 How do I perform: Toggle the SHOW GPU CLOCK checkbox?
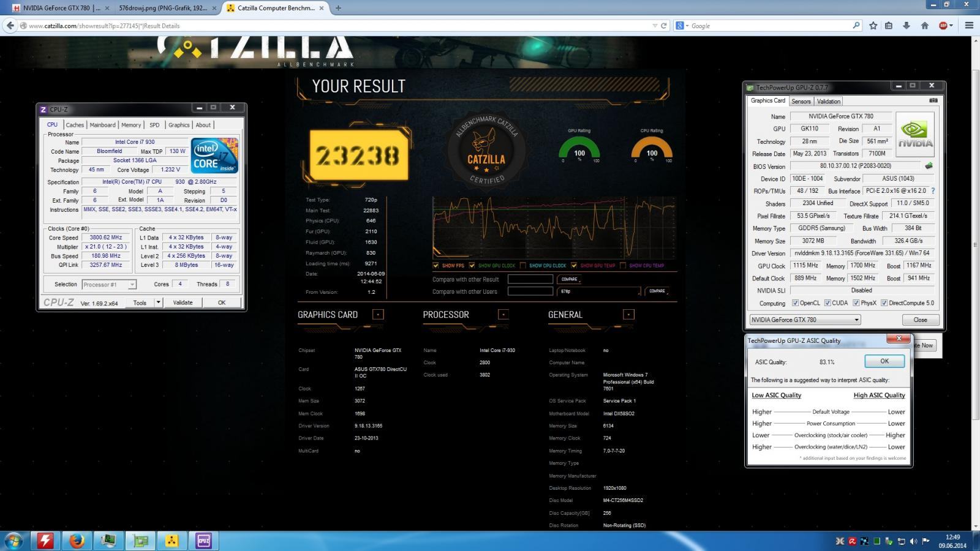pos(472,266)
